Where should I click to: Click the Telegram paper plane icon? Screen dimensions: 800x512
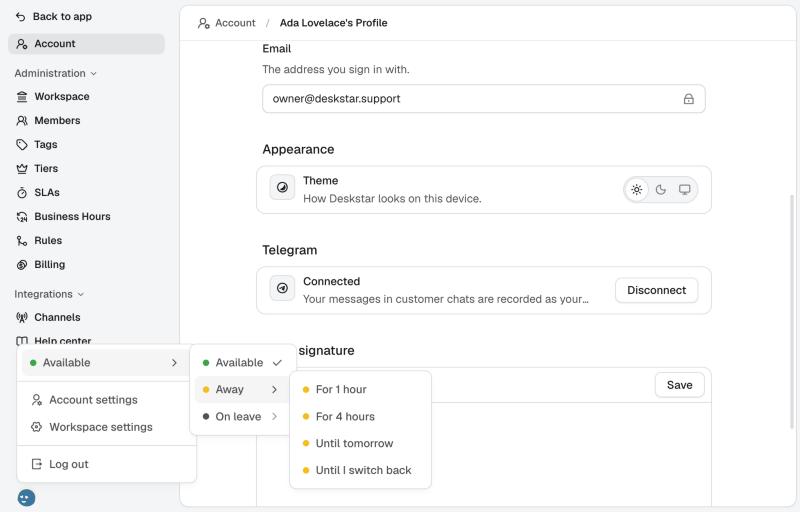[x=282, y=289]
